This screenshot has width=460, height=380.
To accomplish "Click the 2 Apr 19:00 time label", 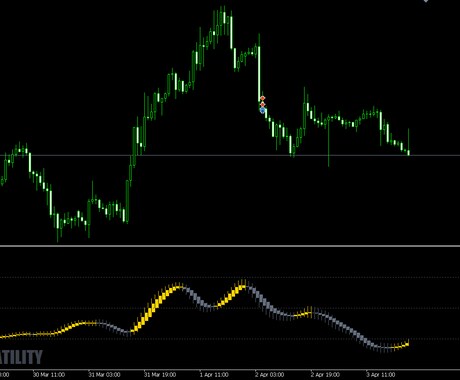I will click(325, 375).
